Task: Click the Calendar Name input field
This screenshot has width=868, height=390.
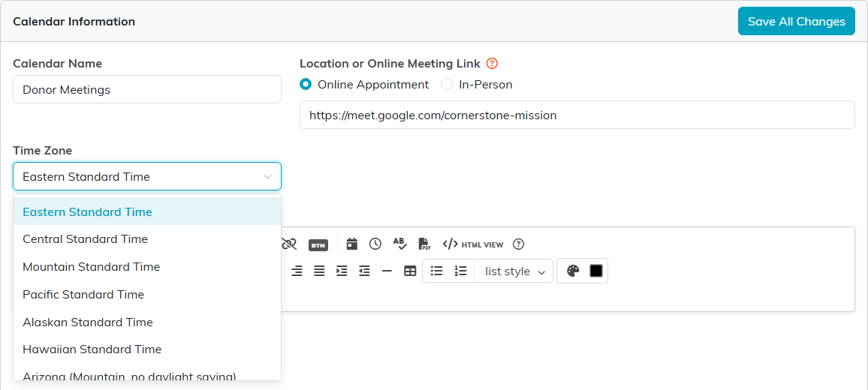Action: coord(147,89)
